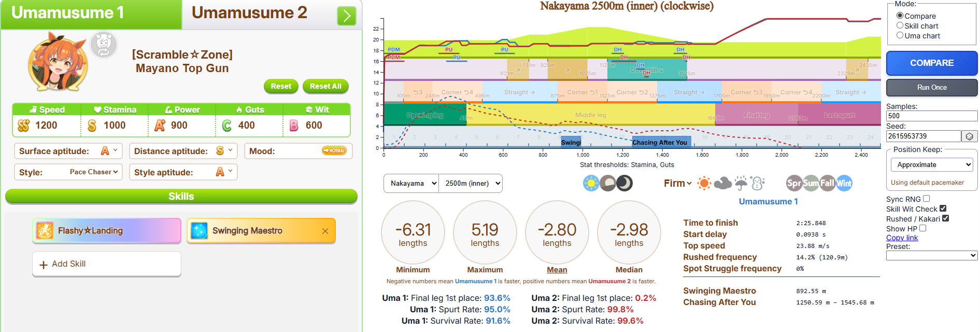The height and width of the screenshot is (332, 980).
Task: Choose Spring season icon
Action: click(x=794, y=183)
